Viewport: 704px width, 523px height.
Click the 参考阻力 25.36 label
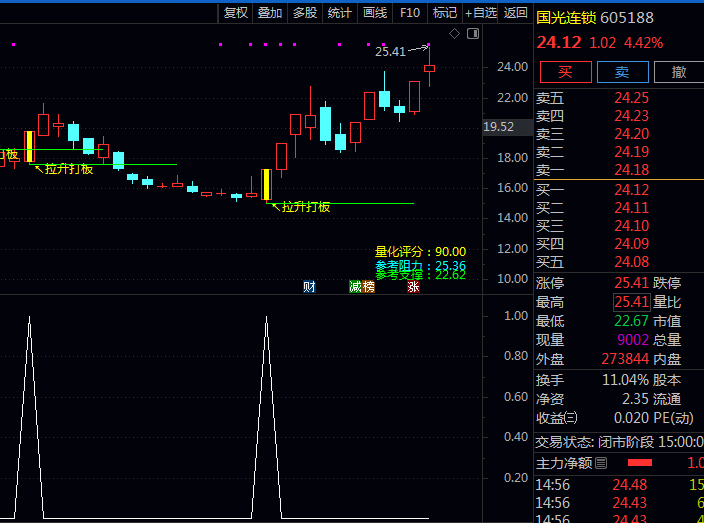pyautogui.click(x=421, y=265)
